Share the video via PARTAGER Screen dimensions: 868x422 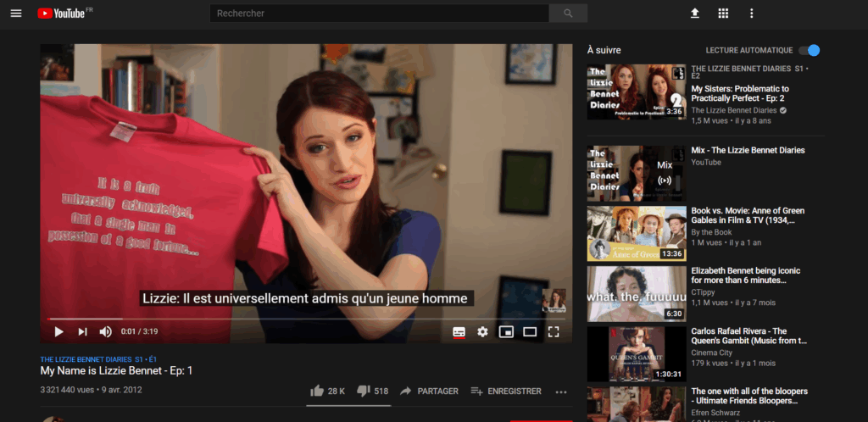click(429, 391)
